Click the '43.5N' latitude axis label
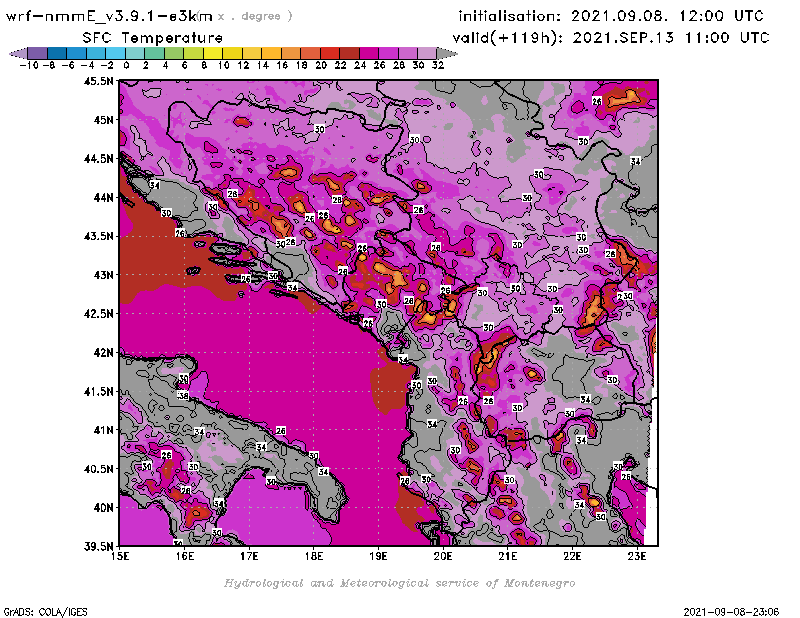 tap(99, 236)
